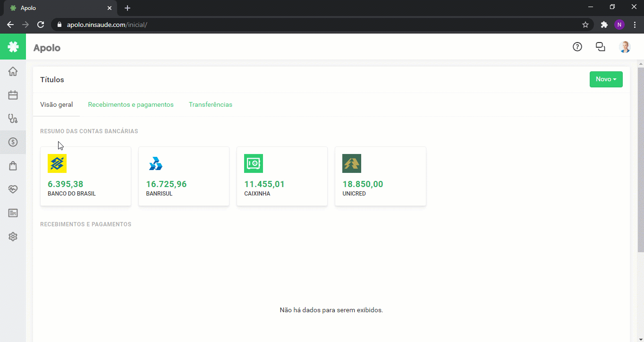
Task: Open the shopping bag sidebar icon
Action: point(13,166)
